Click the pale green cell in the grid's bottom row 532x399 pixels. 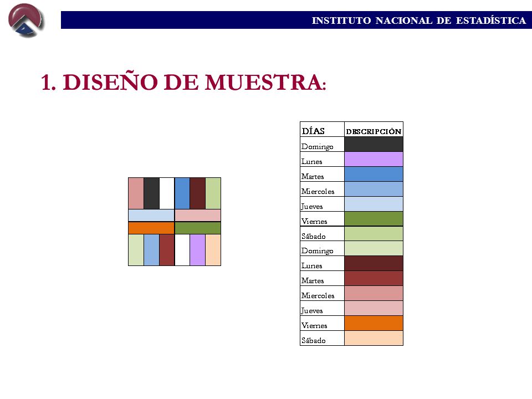136,250
